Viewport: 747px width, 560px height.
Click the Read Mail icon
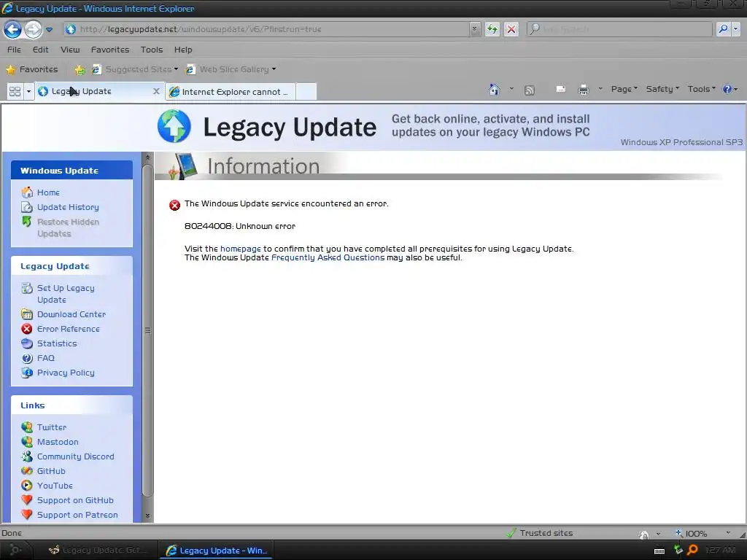tap(561, 89)
